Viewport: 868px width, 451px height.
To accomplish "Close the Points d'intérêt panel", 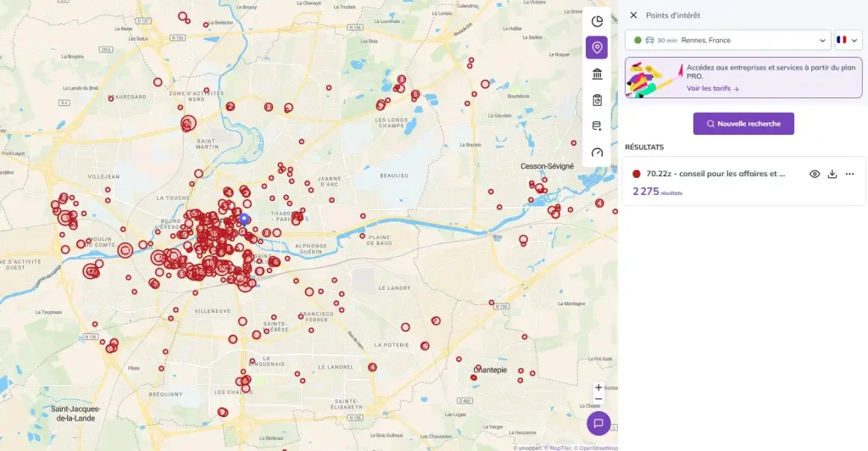I will click(633, 15).
